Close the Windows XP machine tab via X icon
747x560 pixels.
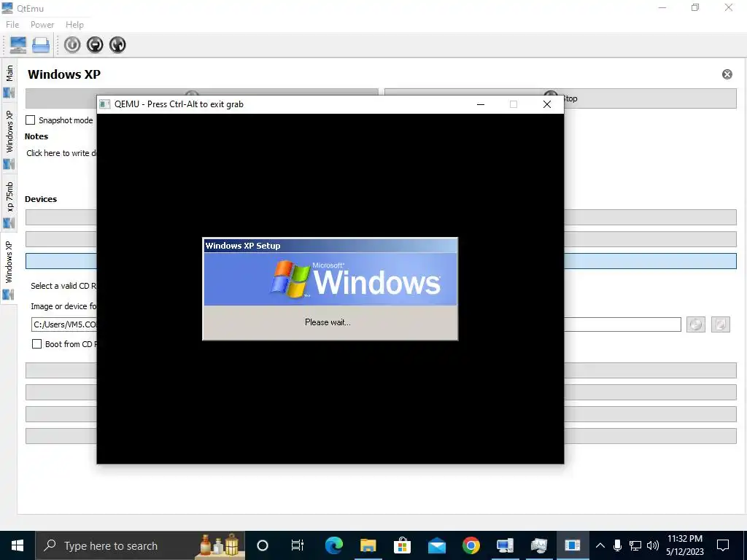[727, 74]
